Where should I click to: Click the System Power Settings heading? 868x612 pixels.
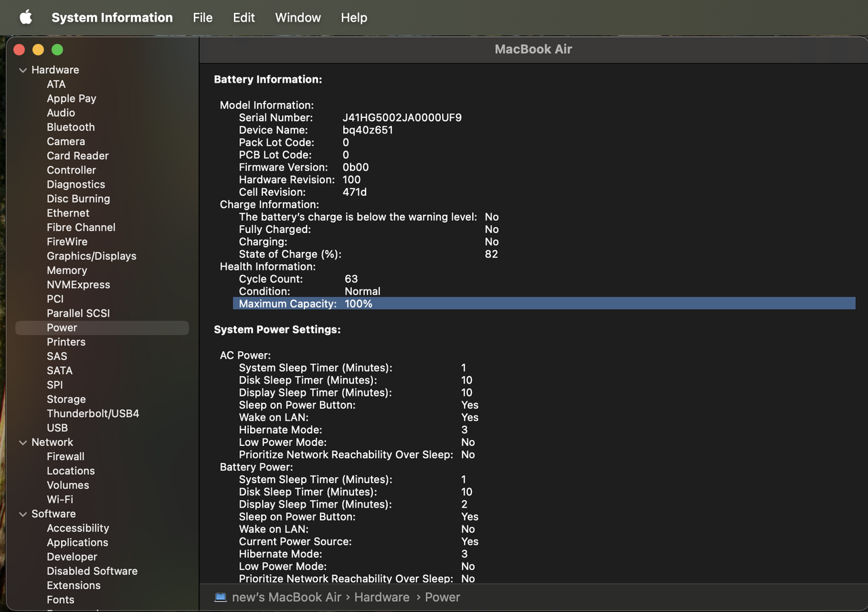coord(277,329)
